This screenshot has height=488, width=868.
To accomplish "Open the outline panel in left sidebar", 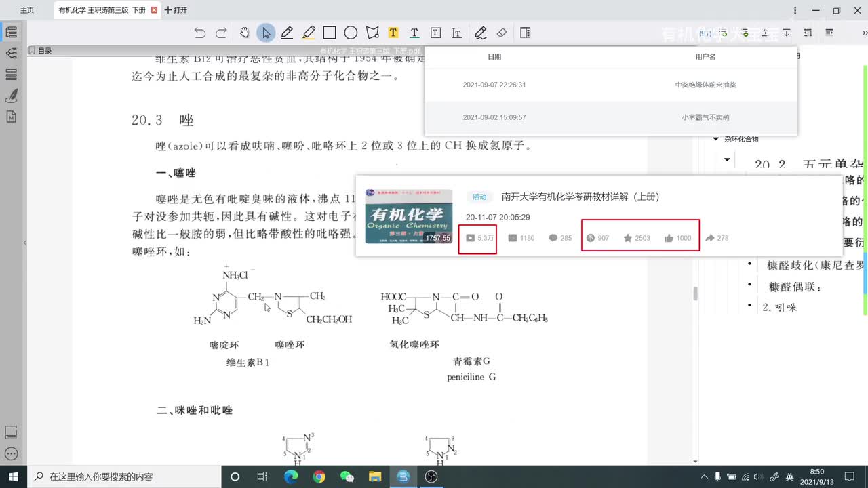I will (11, 32).
